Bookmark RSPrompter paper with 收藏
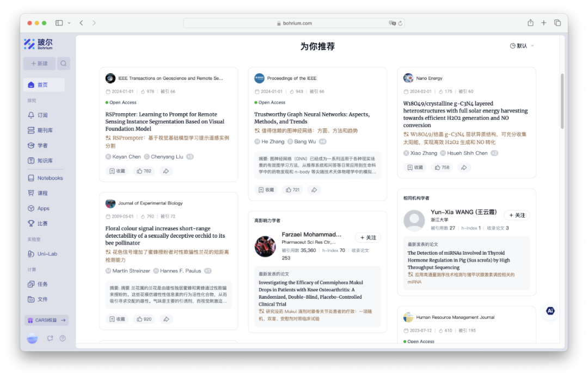This screenshot has height=378, width=588. click(117, 171)
